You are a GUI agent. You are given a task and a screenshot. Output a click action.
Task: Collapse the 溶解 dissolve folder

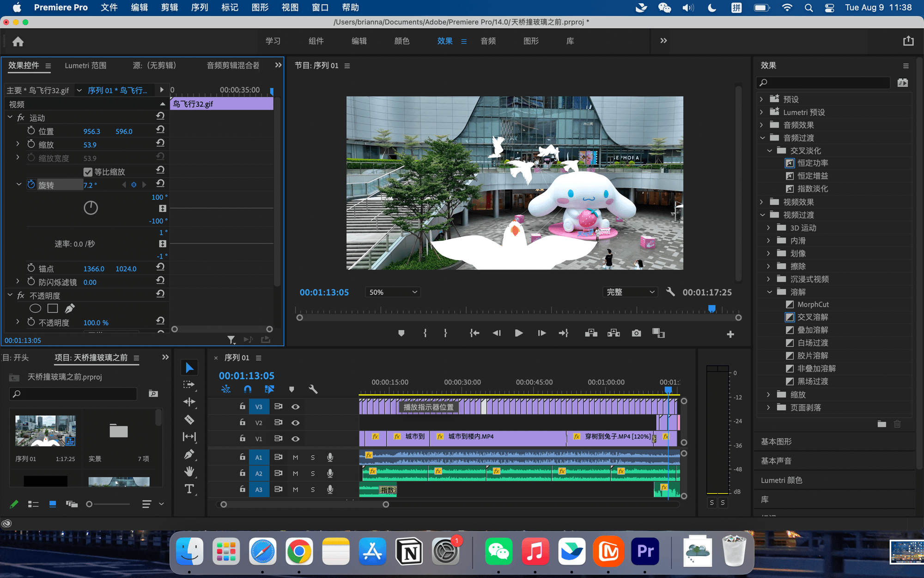tap(769, 292)
